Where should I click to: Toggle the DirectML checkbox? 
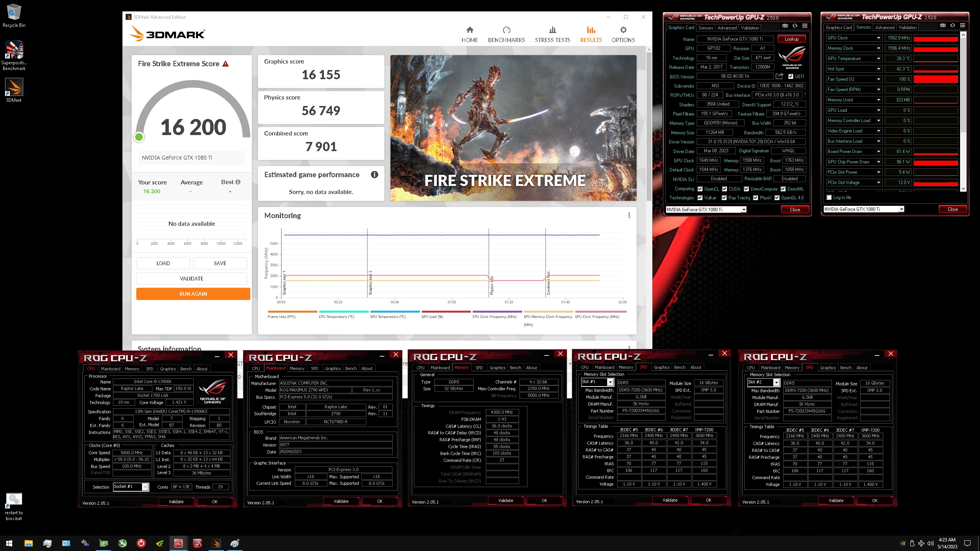click(x=783, y=189)
